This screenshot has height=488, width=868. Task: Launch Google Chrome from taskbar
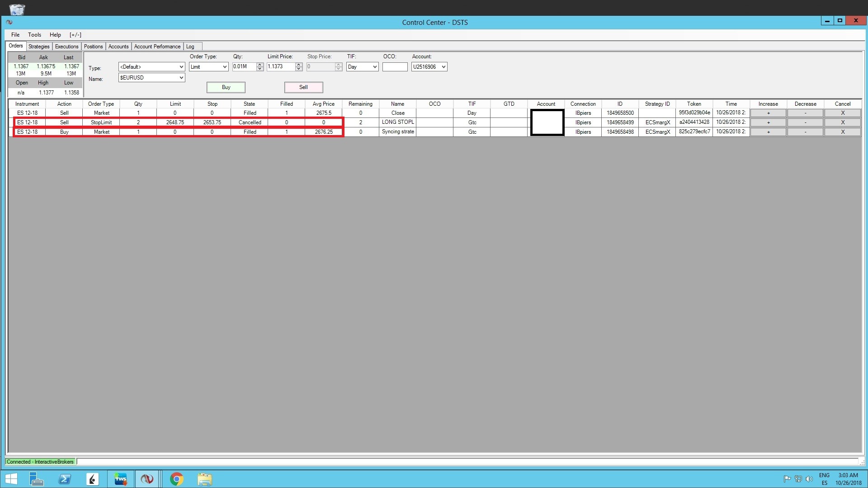tap(176, 479)
